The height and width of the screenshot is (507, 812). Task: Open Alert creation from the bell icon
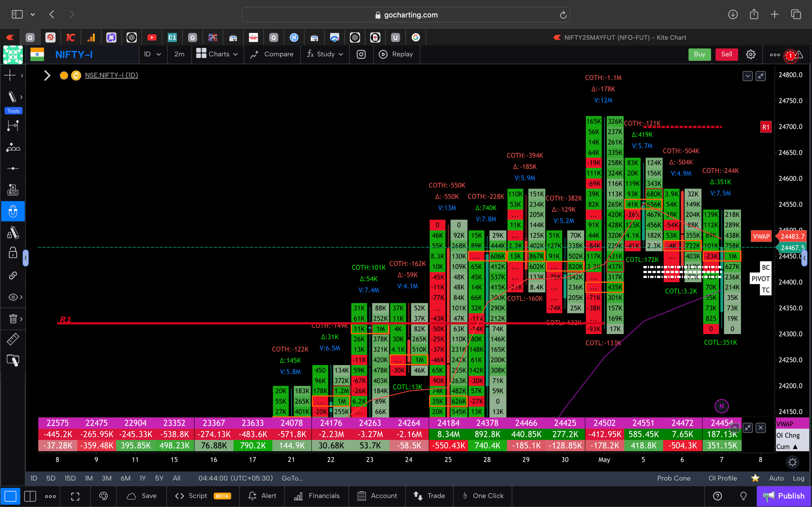262,496
